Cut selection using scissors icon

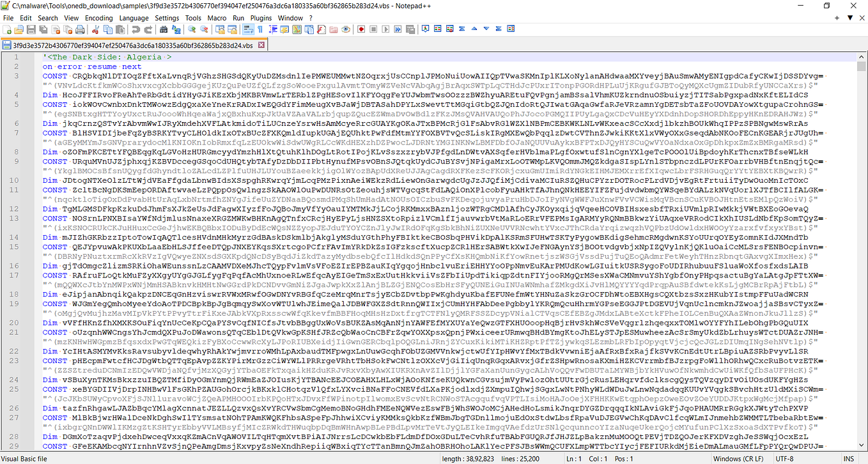(x=95, y=29)
